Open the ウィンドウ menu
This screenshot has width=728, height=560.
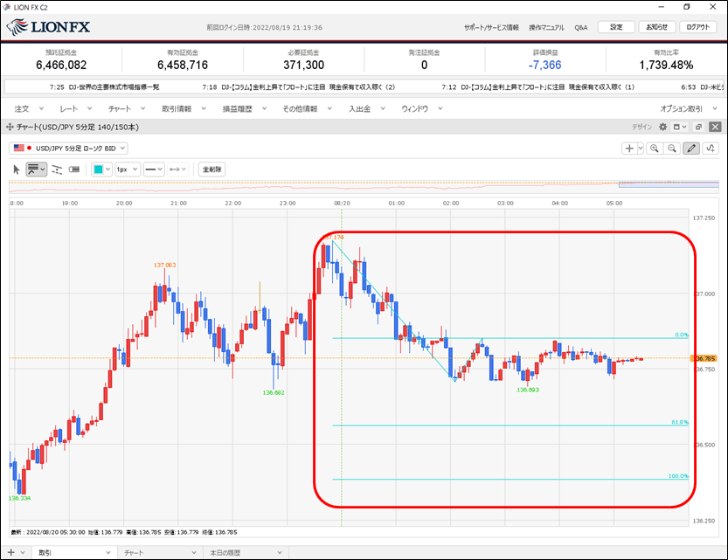coord(421,108)
